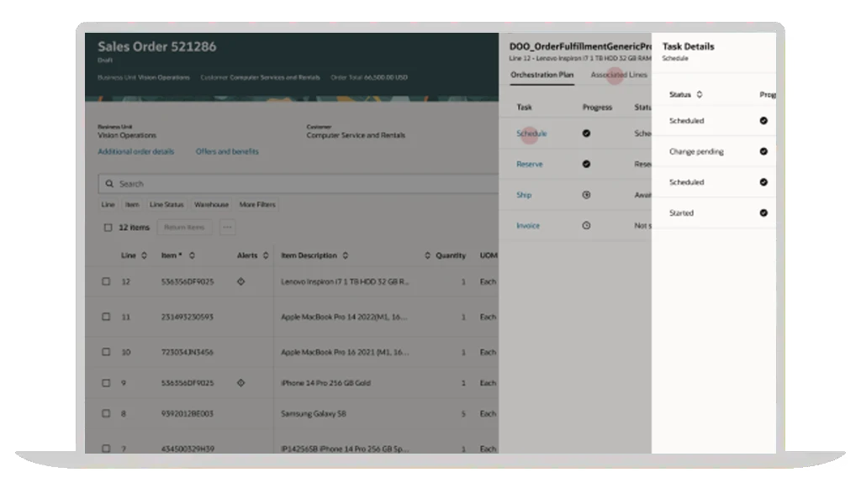Viewport: 861px width, 504px height.
Task: Click the Schedule task completed checkmark icon
Action: [x=586, y=134]
